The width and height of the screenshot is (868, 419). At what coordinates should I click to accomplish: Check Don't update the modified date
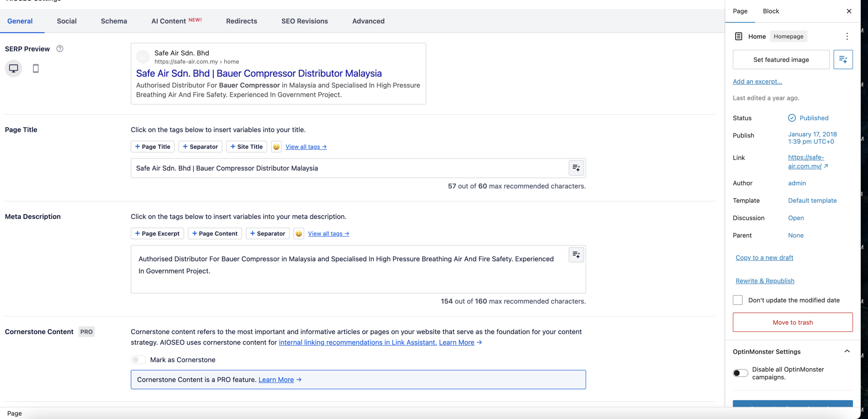(x=737, y=300)
